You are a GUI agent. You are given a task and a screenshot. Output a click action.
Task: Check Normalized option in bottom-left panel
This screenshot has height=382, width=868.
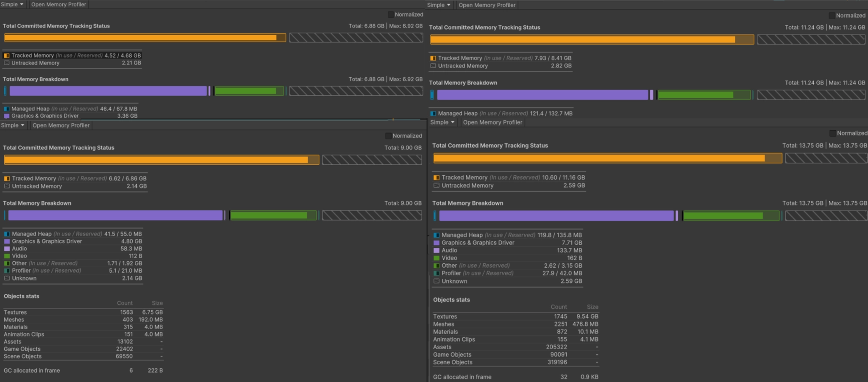click(x=388, y=136)
